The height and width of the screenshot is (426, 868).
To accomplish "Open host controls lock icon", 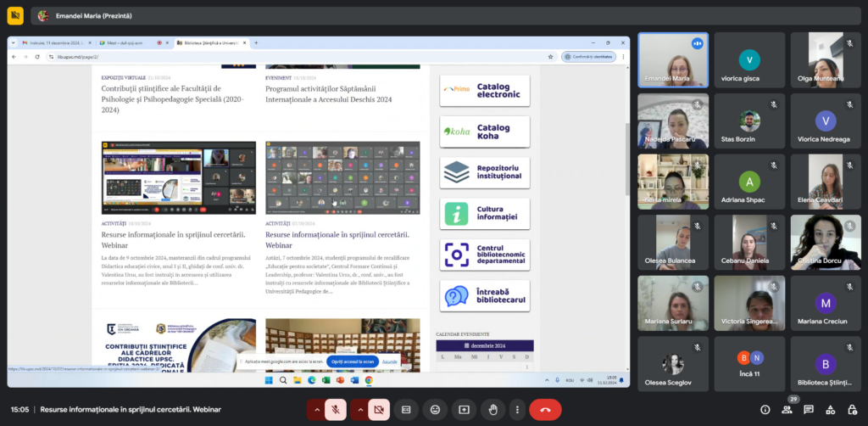I will click(x=852, y=410).
